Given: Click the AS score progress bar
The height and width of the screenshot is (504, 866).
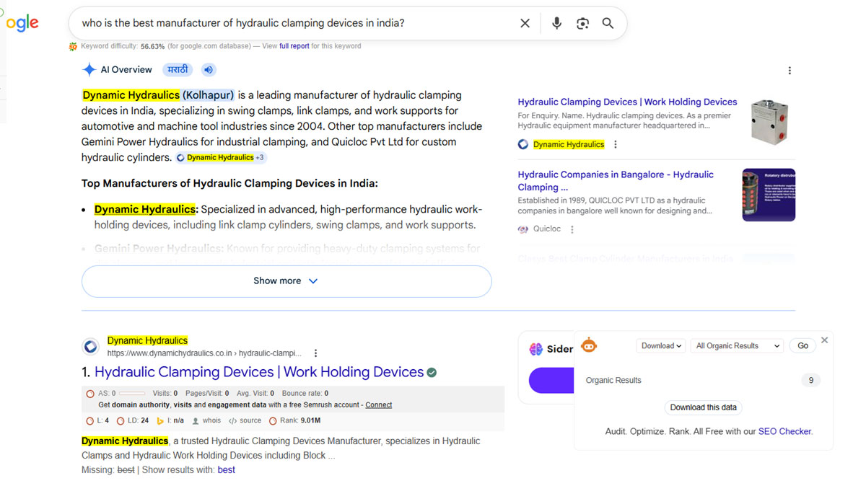Looking at the screenshot, I should coord(132,394).
